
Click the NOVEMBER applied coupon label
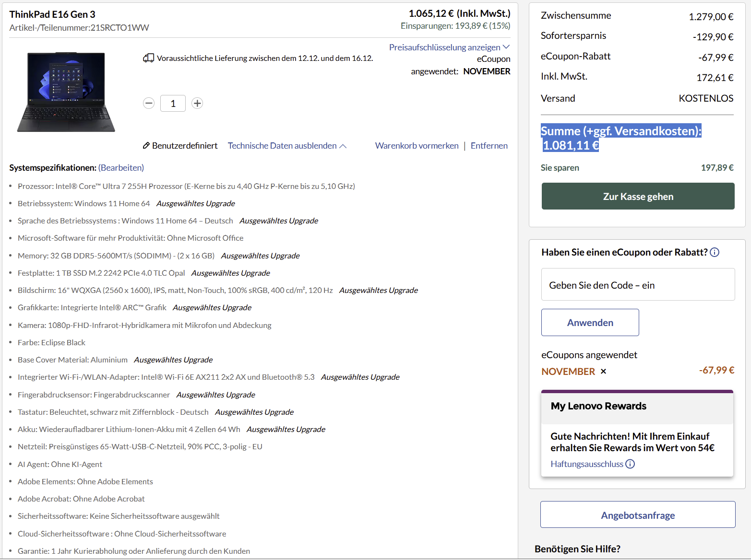[568, 372]
